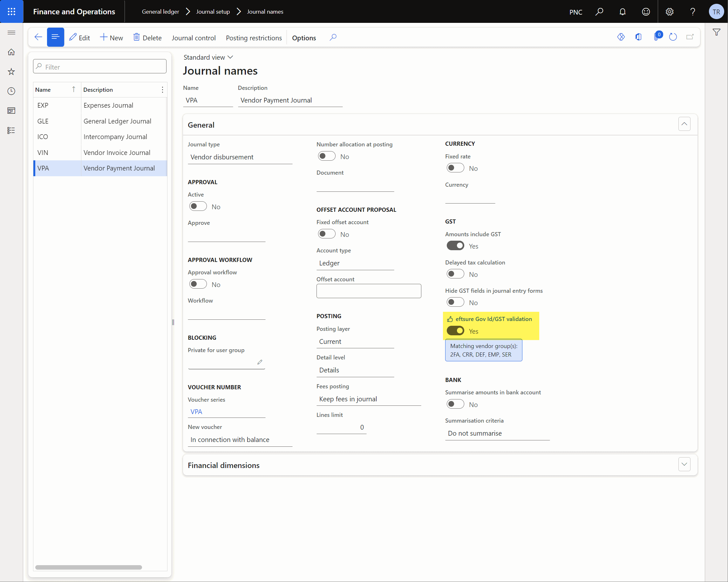The height and width of the screenshot is (582, 728).
Task: Click the back arrow in the action pane
Action: click(38, 37)
